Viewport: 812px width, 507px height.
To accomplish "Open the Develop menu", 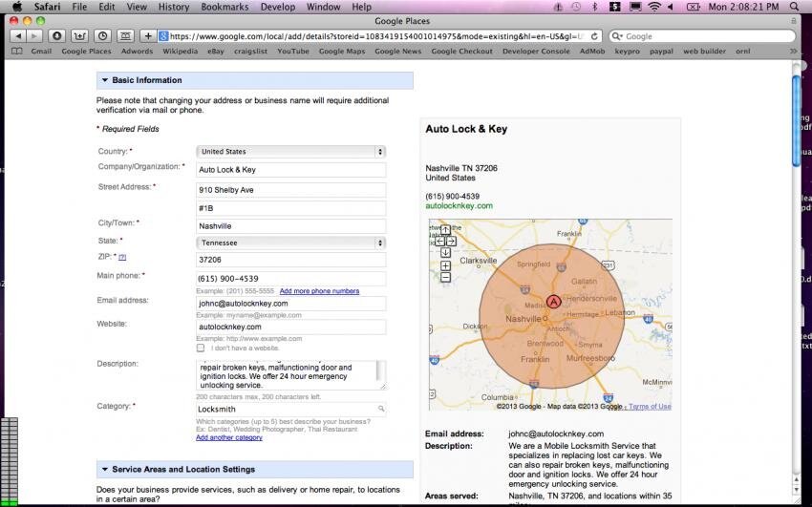I will (278, 7).
